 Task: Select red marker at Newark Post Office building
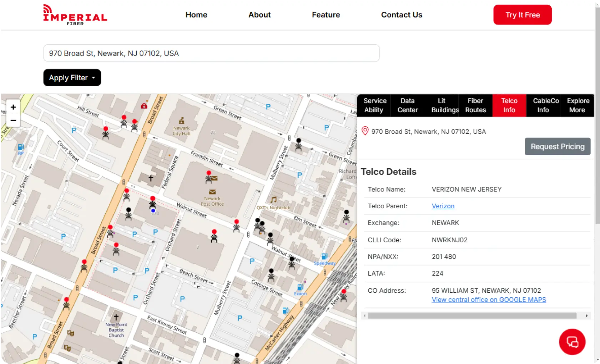(x=208, y=177)
